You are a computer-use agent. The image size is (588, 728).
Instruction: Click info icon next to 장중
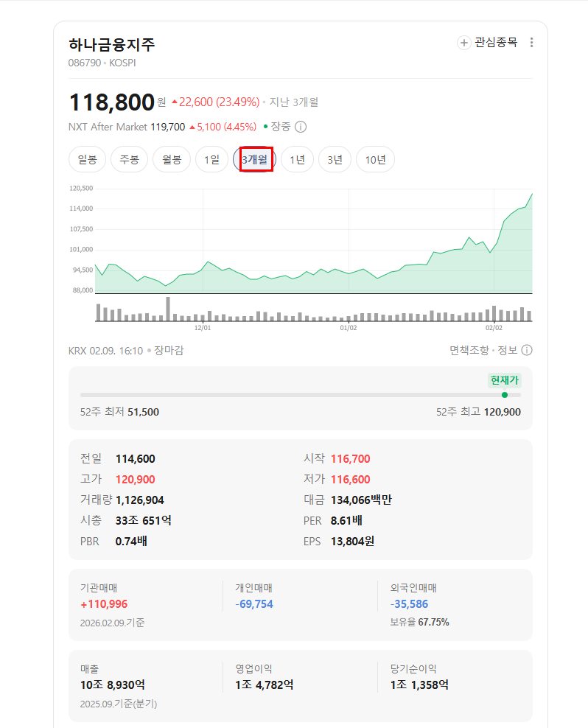pos(301,127)
